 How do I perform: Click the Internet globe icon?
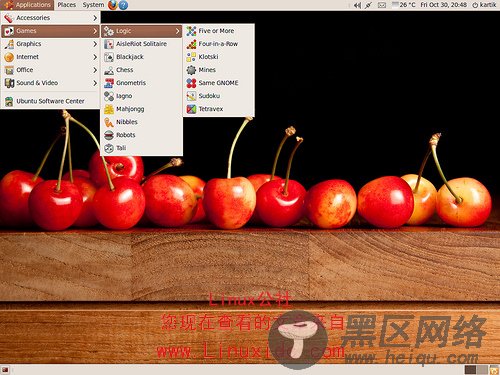(x=9, y=57)
